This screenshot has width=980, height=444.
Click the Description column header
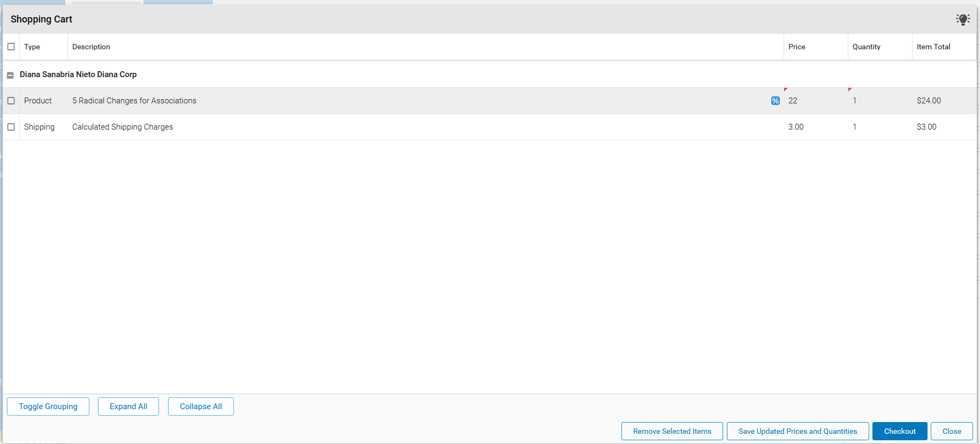pyautogui.click(x=426, y=47)
